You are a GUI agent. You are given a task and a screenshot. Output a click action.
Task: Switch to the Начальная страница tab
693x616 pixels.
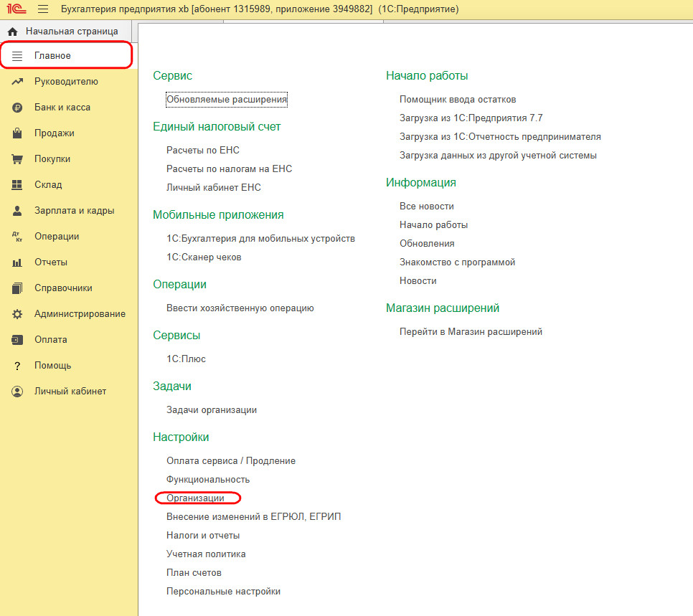tap(66, 32)
